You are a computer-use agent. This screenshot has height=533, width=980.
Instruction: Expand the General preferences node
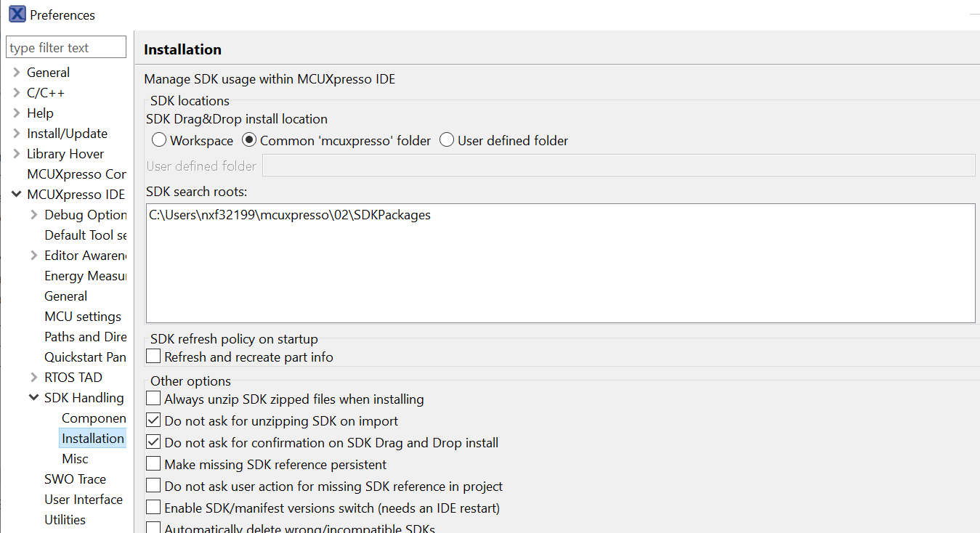pos(15,72)
